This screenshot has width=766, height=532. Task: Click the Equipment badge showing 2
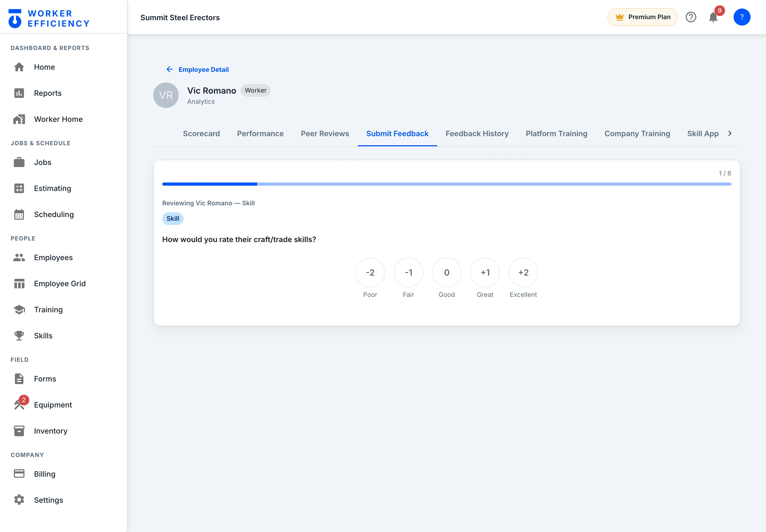point(24,400)
